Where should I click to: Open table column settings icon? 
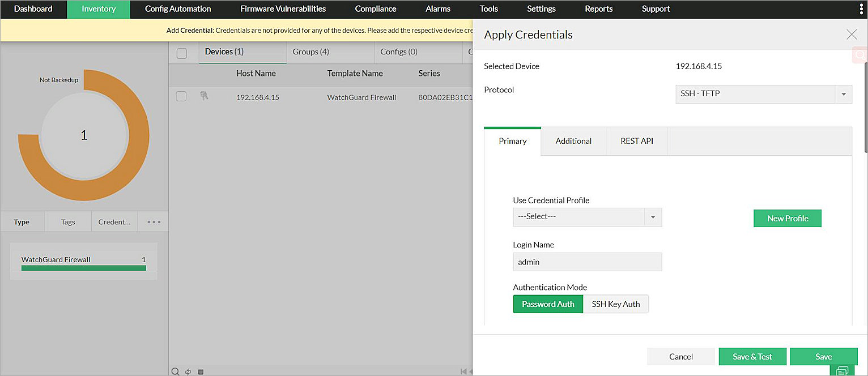200,371
